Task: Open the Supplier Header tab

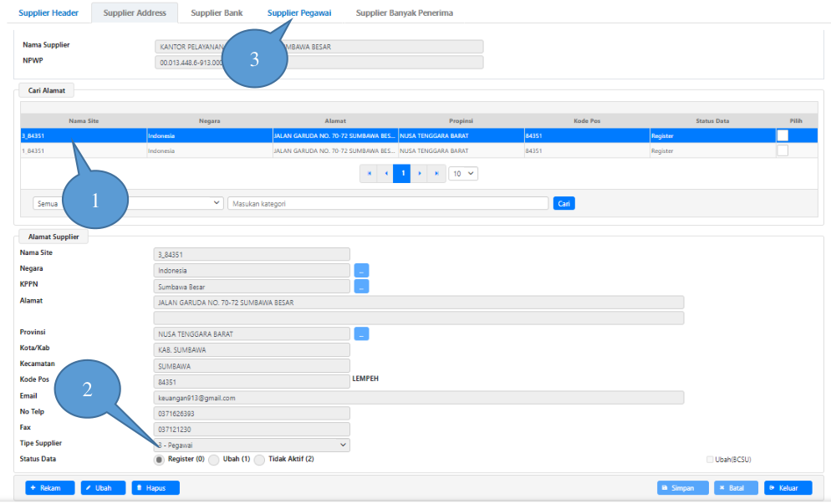Action: [47, 13]
